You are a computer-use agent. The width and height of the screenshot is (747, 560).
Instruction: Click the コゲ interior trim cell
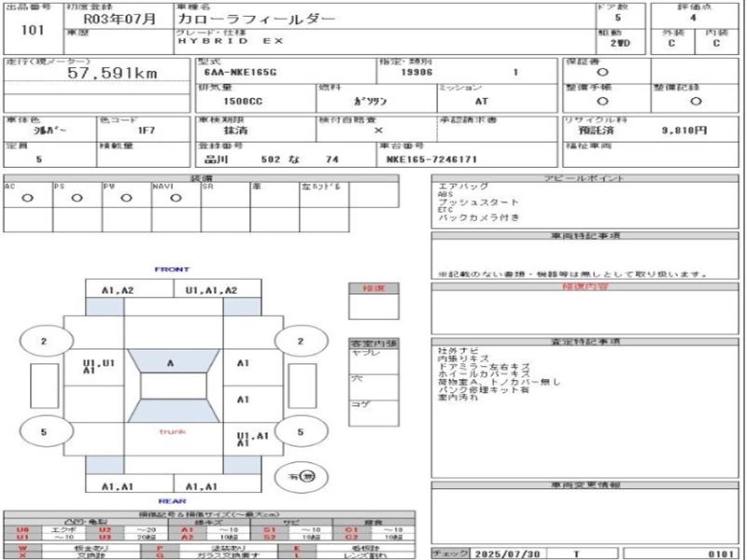(373, 413)
